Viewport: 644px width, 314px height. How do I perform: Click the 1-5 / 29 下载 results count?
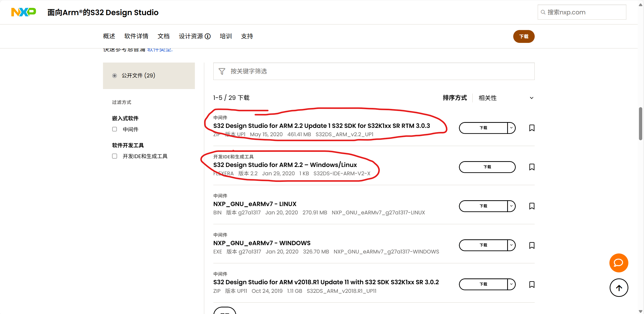(x=231, y=98)
